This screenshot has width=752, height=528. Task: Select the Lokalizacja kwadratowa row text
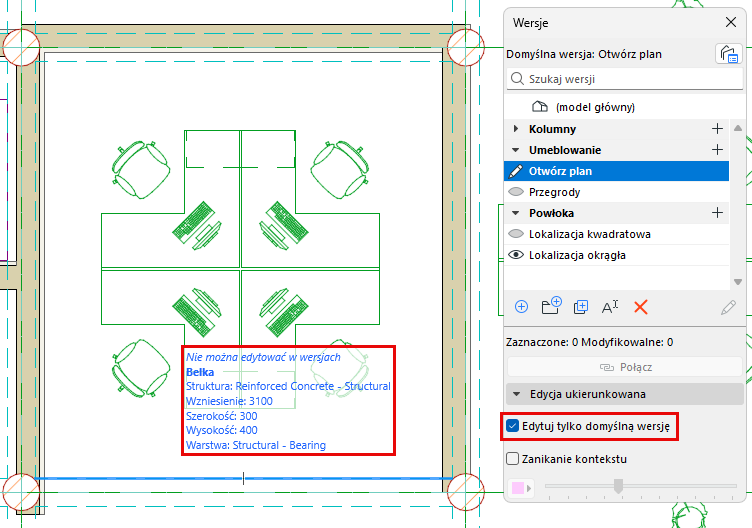[590, 234]
